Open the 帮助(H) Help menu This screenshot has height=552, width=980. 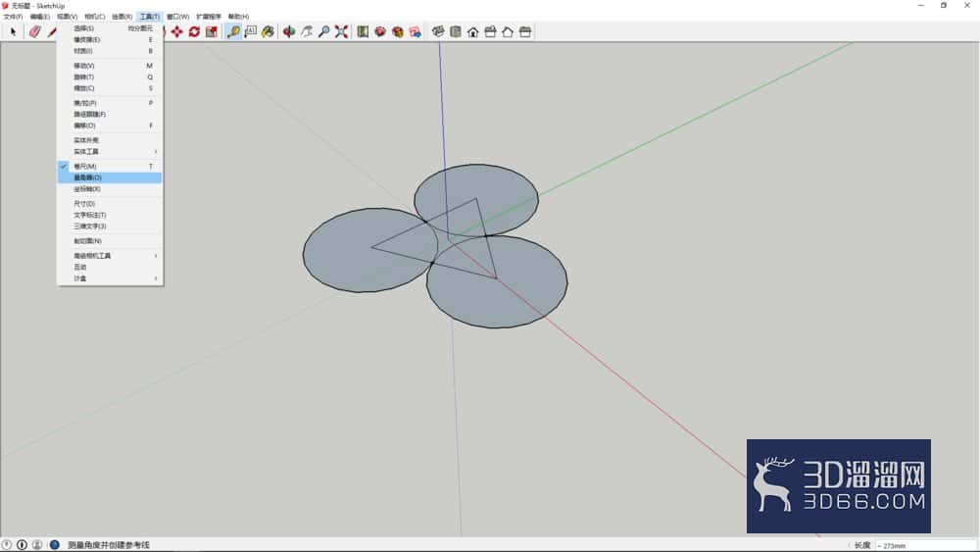[x=238, y=17]
